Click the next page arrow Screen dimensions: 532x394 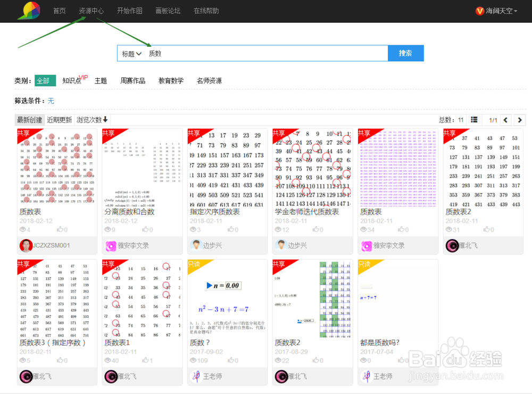[x=520, y=120]
